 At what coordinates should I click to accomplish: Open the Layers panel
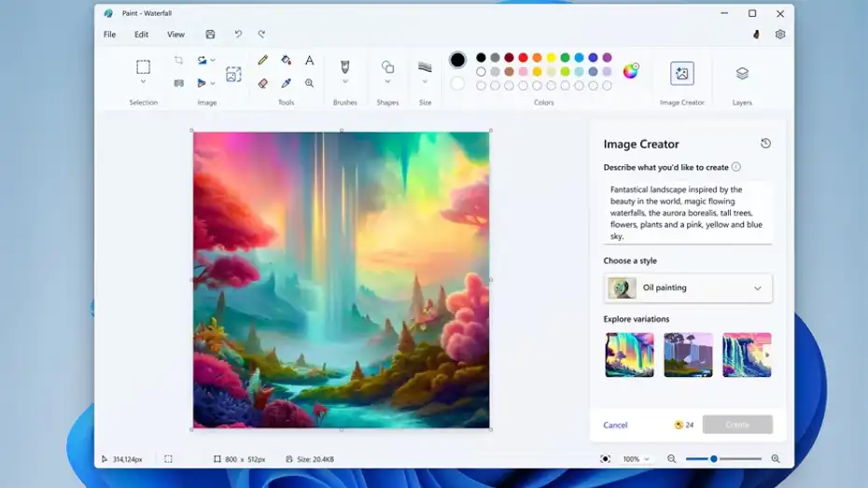(x=742, y=73)
